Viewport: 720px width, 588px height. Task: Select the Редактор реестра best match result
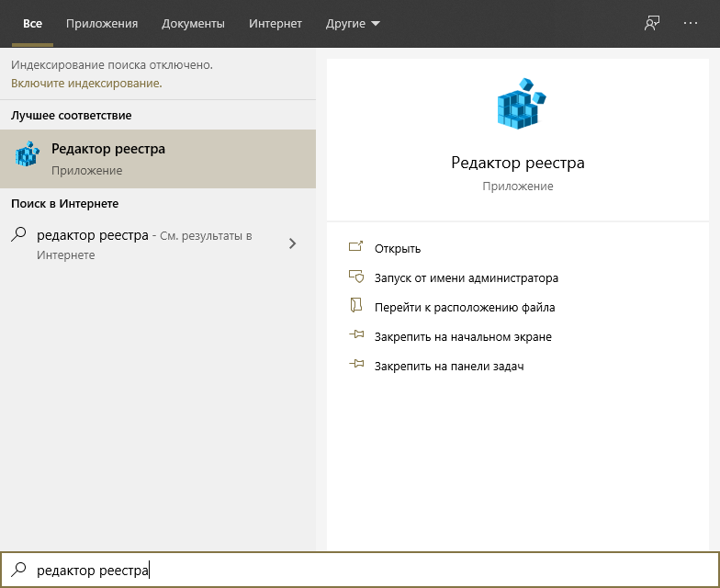pyautogui.click(x=158, y=159)
